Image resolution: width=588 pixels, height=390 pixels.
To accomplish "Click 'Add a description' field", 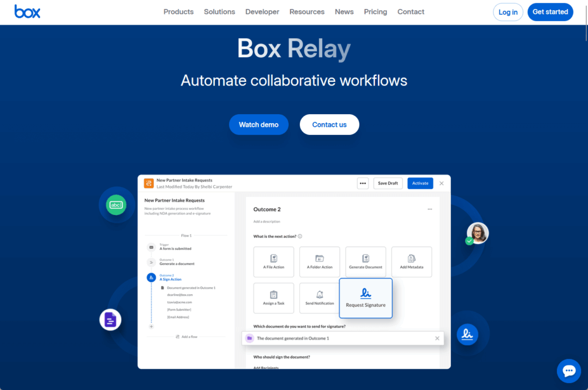I will (266, 221).
